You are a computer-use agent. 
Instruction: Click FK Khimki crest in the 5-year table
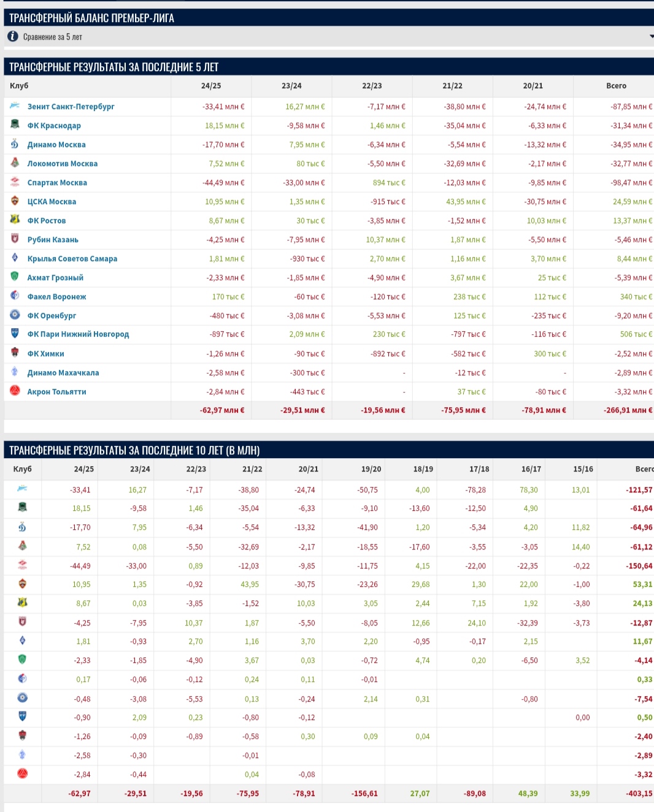(15, 353)
